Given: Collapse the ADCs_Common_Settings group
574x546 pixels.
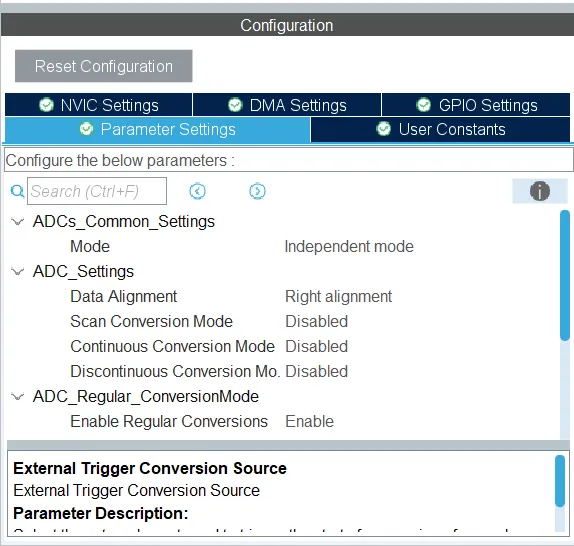Looking at the screenshot, I should click(x=18, y=222).
